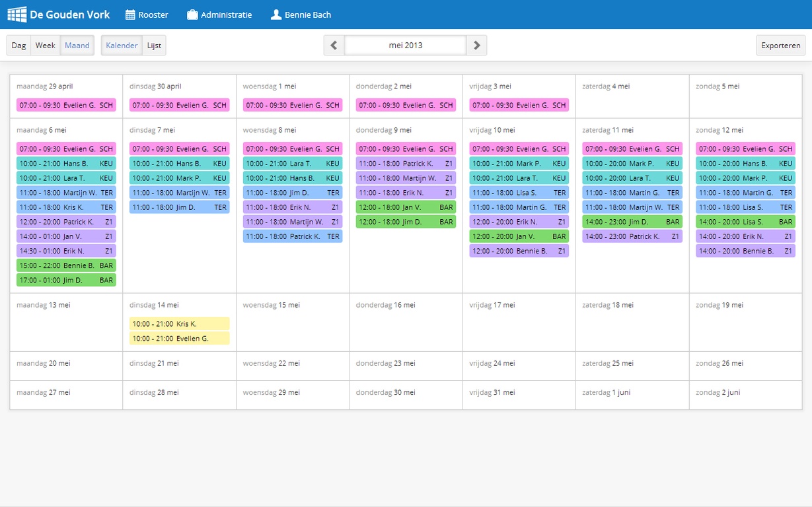Switch to Week view
The height and width of the screenshot is (507, 812).
[45, 46]
